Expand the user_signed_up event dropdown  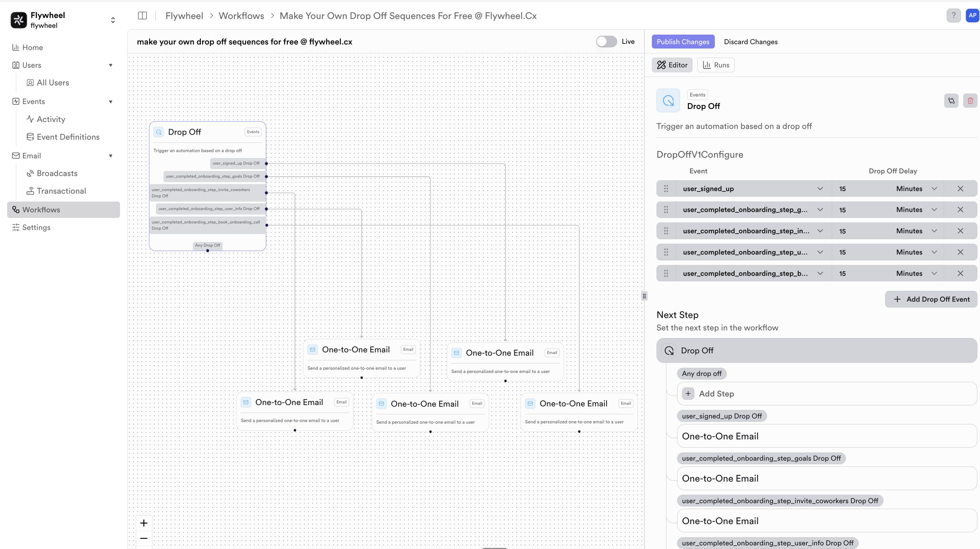820,188
